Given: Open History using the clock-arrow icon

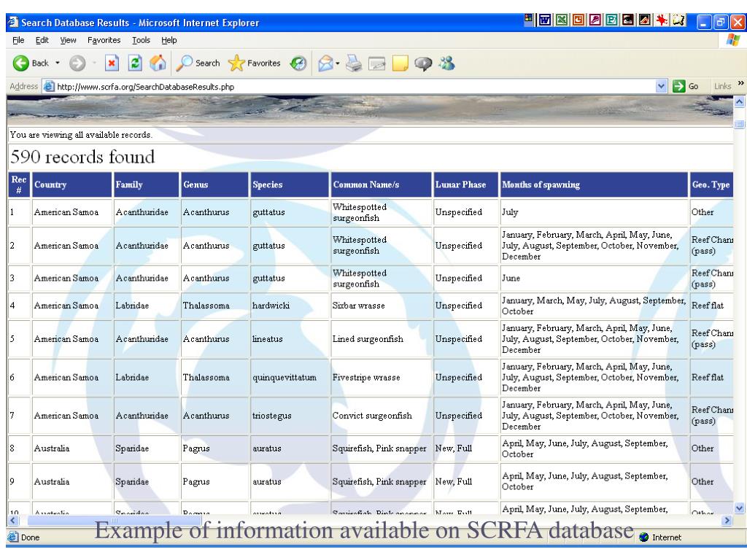Looking at the screenshot, I should (298, 63).
